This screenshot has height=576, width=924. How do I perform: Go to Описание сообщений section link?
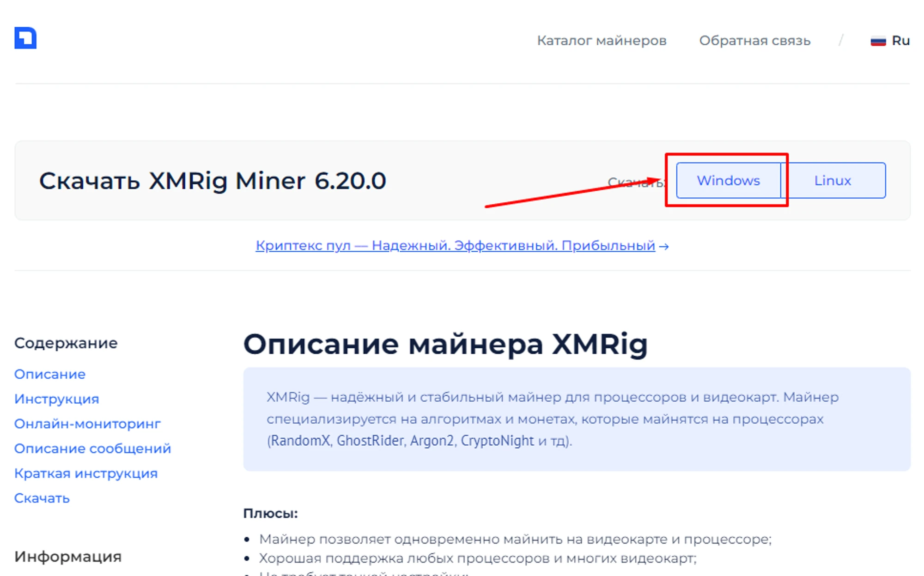(92, 449)
